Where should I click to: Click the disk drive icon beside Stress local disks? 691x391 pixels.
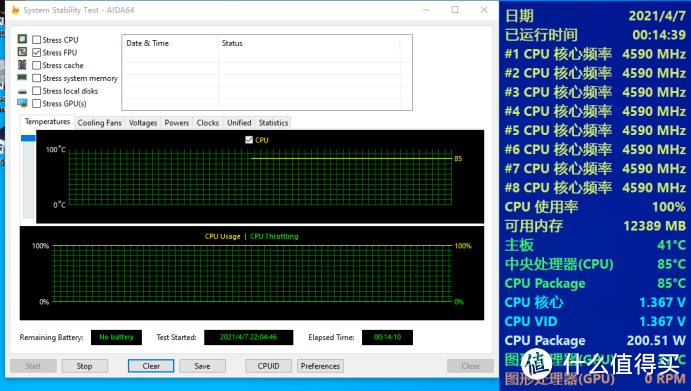(22, 91)
